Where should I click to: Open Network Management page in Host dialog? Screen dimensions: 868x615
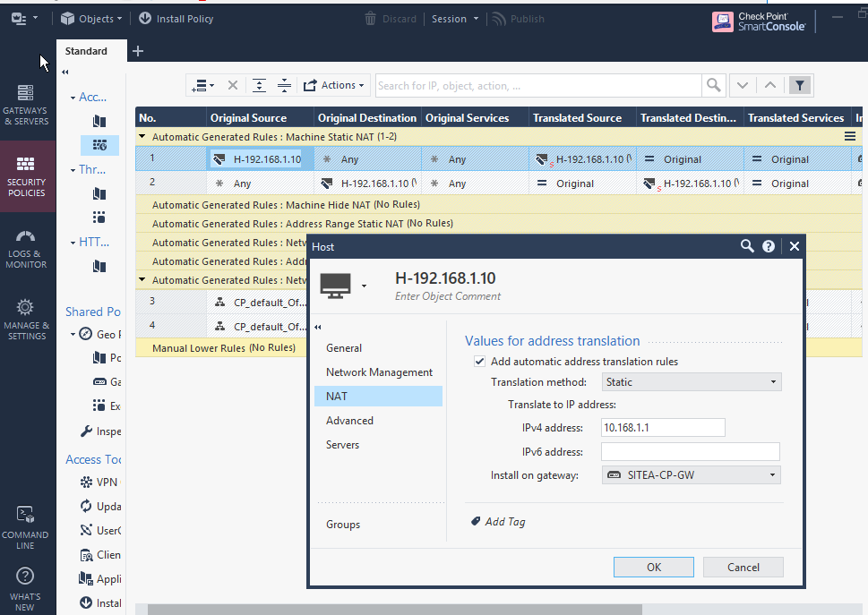(x=379, y=372)
